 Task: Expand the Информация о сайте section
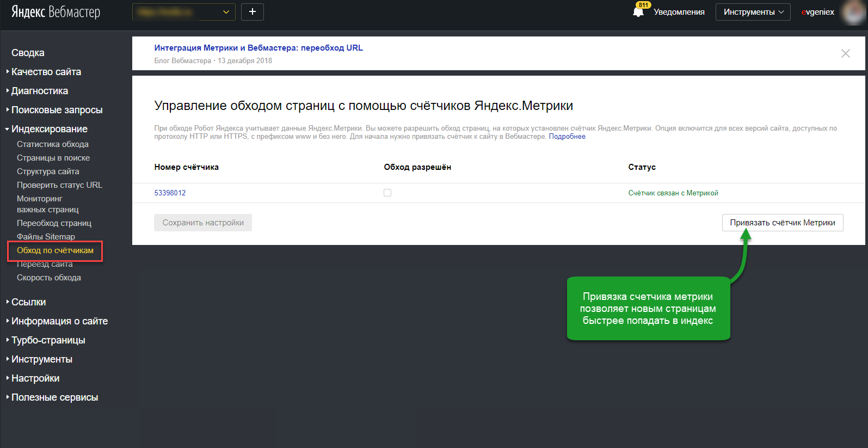tap(59, 321)
